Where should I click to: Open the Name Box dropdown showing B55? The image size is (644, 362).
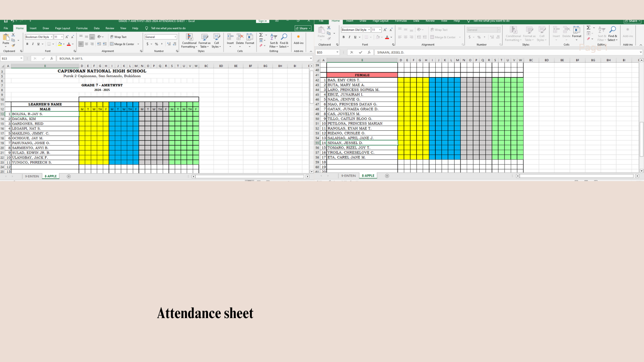337,52
